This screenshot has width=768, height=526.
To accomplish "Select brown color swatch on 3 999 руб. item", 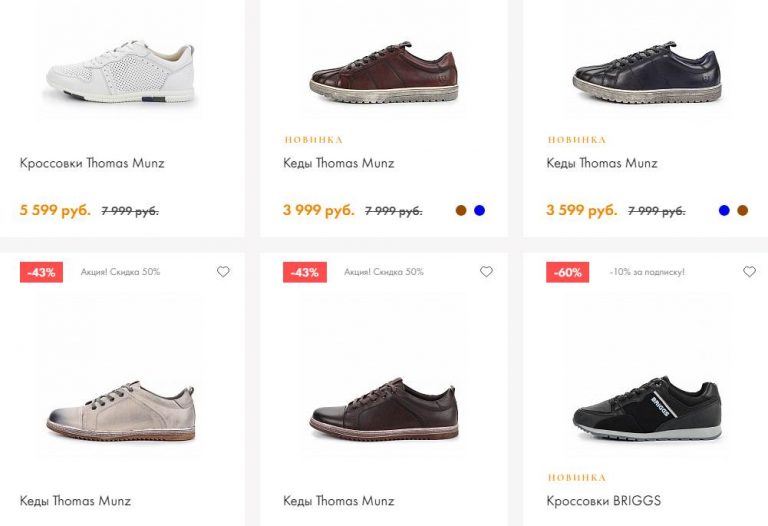I will [461, 211].
